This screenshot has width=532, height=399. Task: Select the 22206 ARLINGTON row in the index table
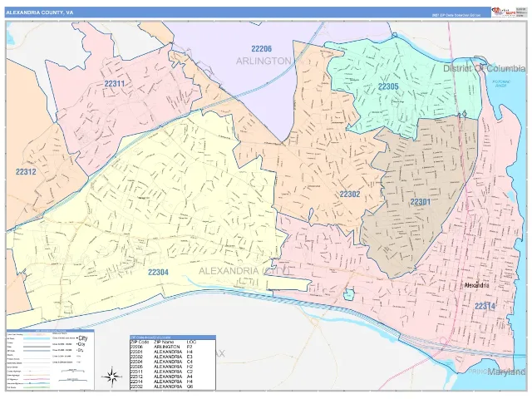173,347
